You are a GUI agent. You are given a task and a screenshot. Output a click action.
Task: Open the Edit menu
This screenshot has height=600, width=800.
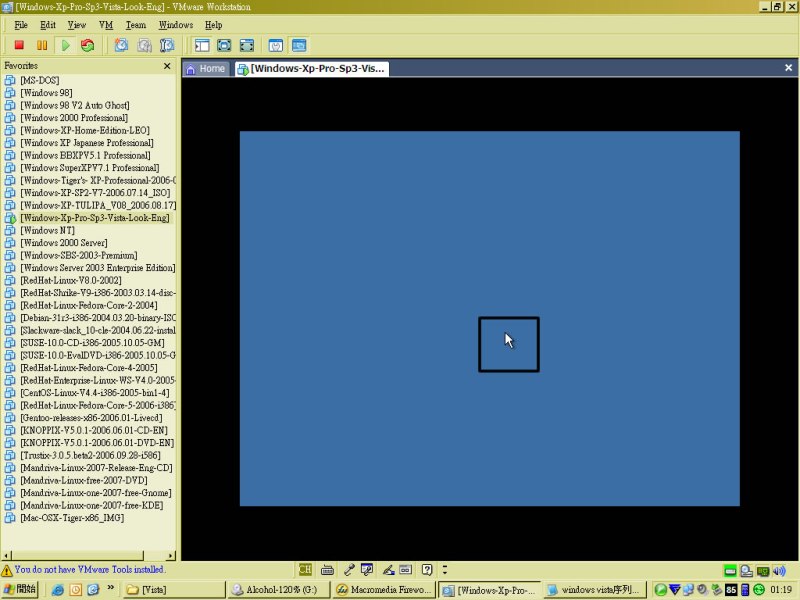click(48, 25)
